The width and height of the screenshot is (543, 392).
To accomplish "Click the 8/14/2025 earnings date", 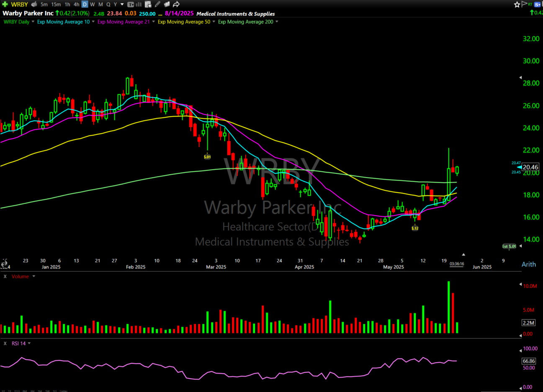I will click(x=179, y=13).
